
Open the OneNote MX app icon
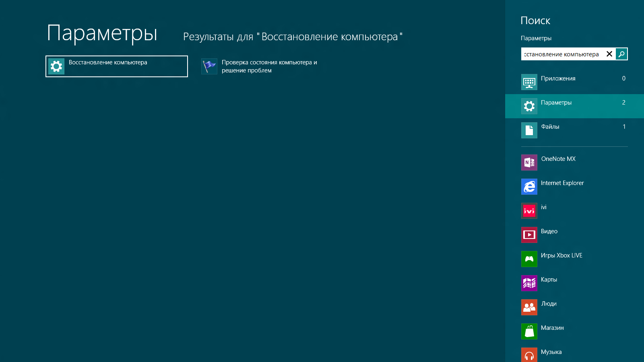529,162
